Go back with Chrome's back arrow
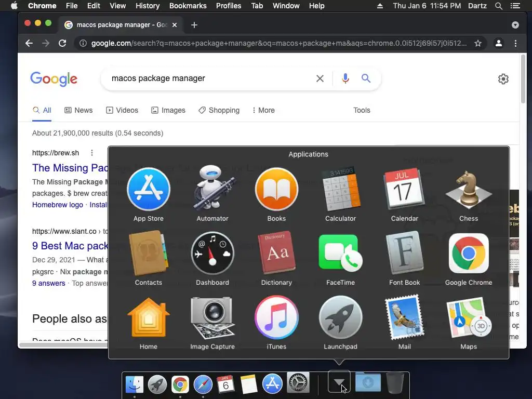Viewport: 532px width, 399px height. [x=29, y=43]
